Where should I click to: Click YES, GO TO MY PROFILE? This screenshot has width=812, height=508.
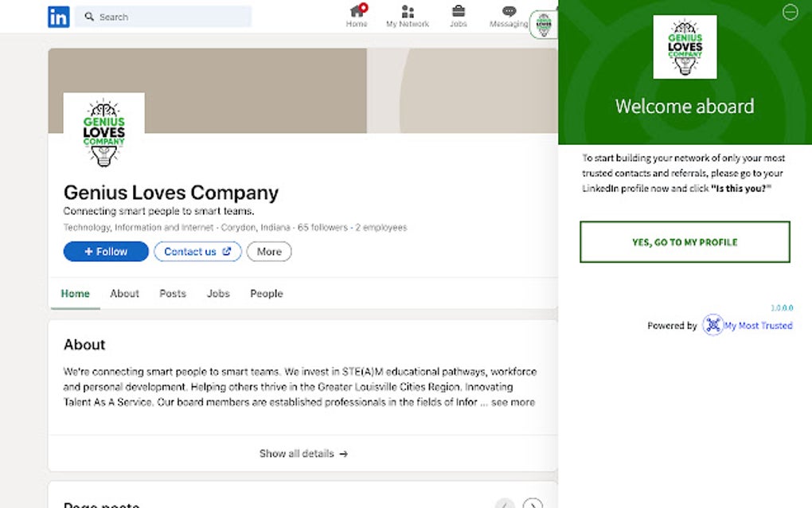pyautogui.click(x=684, y=242)
